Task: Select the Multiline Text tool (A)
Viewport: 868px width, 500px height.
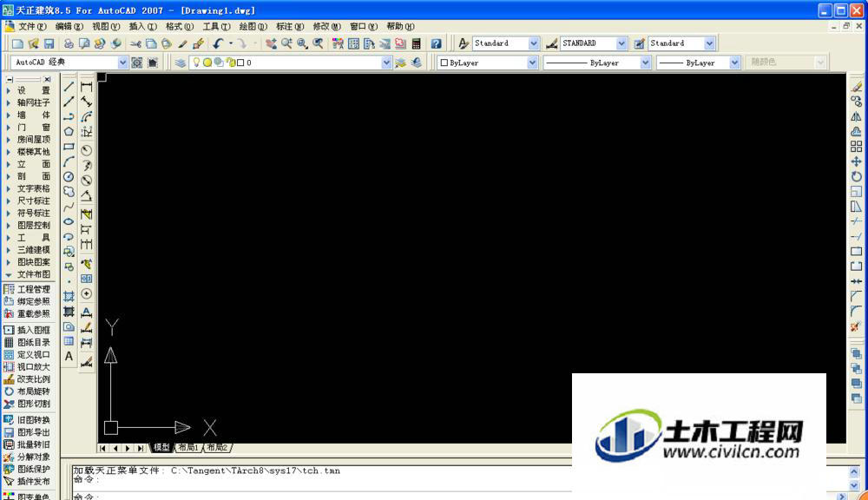Action: pos(69,356)
